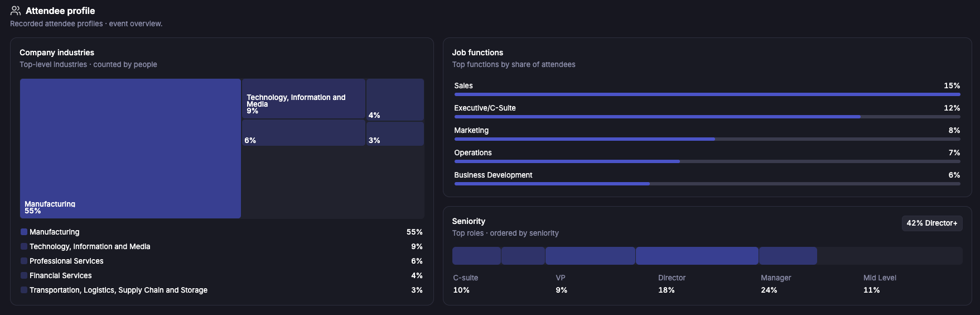Click the Sales function label

464,85
